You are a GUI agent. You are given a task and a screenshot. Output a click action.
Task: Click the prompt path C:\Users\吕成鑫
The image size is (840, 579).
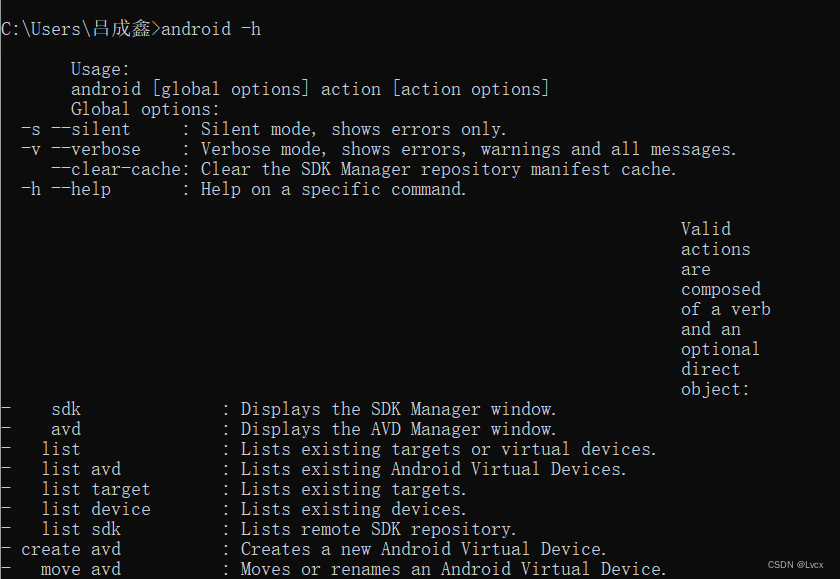click(76, 29)
